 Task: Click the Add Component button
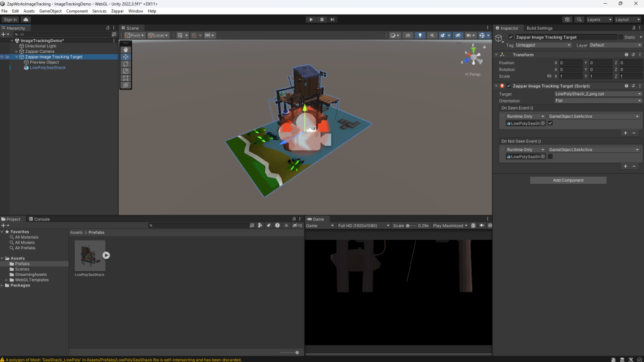[x=568, y=180]
